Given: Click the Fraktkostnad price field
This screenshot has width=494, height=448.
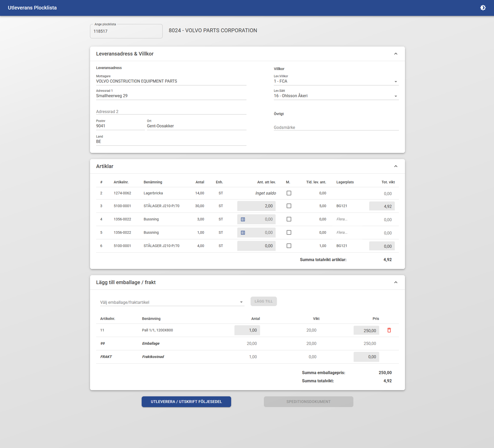Looking at the screenshot, I should pos(366,357).
